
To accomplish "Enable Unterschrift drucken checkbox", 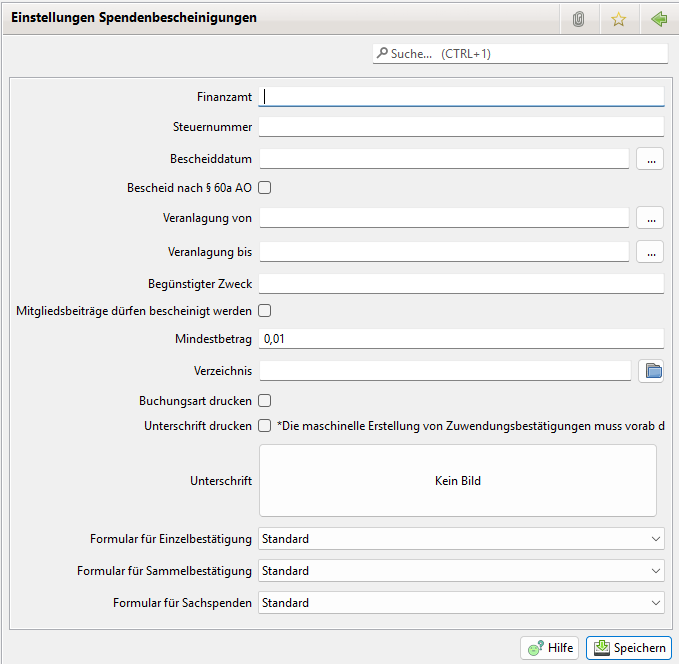I will click(x=265, y=426).
